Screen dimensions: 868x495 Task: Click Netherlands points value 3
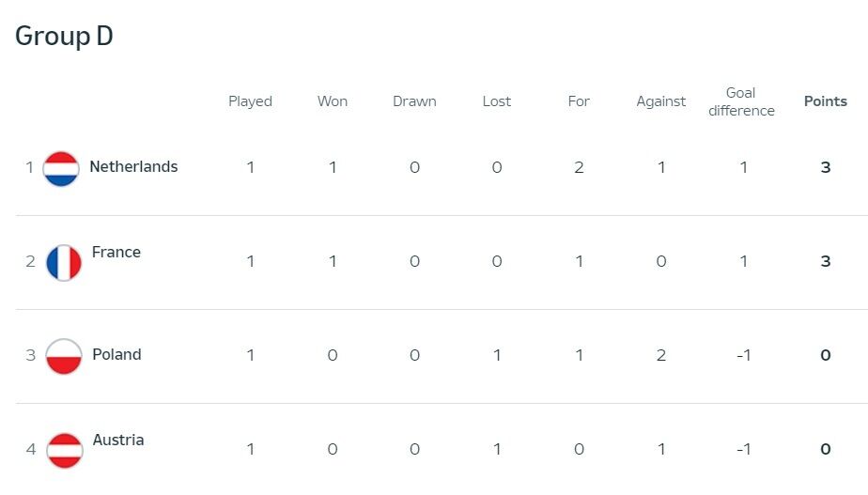826,167
